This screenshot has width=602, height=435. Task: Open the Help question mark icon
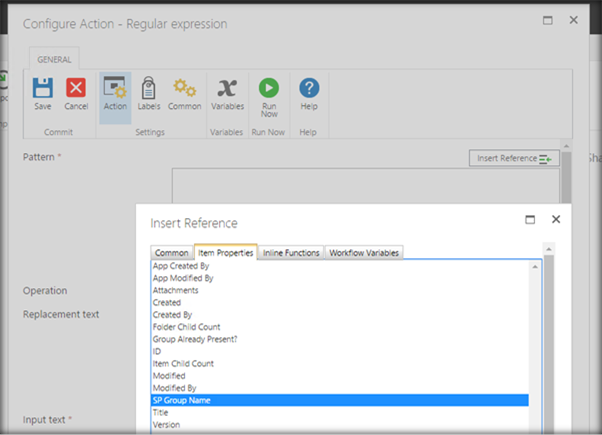[309, 88]
